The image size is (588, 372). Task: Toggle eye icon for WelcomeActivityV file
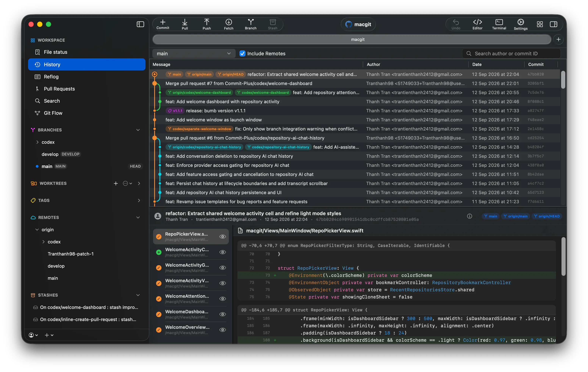click(222, 283)
